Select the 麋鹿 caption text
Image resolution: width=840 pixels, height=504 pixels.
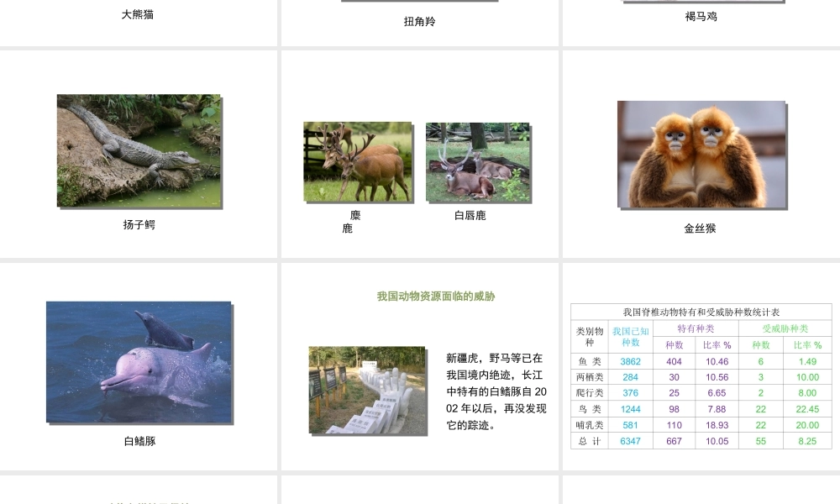[351, 222]
